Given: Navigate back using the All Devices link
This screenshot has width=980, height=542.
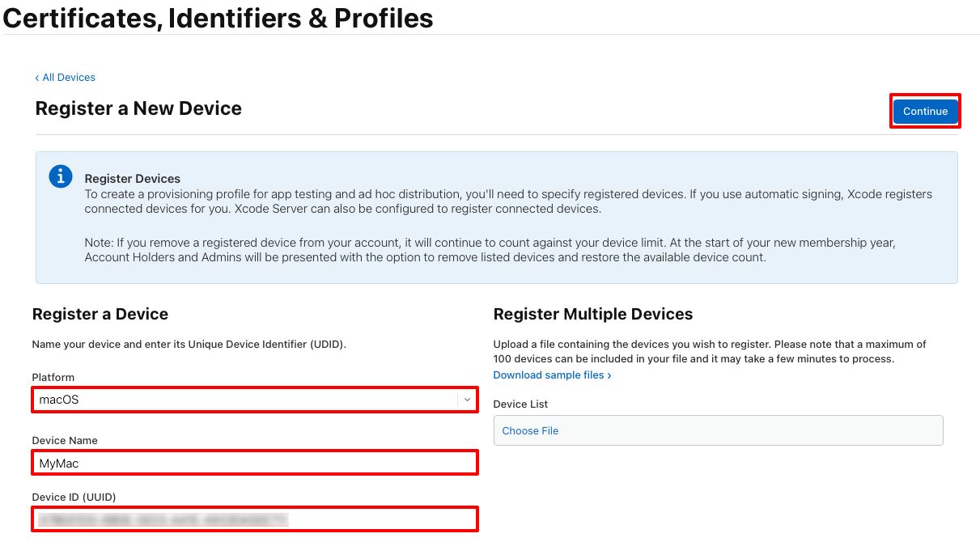Looking at the screenshot, I should pyautogui.click(x=69, y=77).
